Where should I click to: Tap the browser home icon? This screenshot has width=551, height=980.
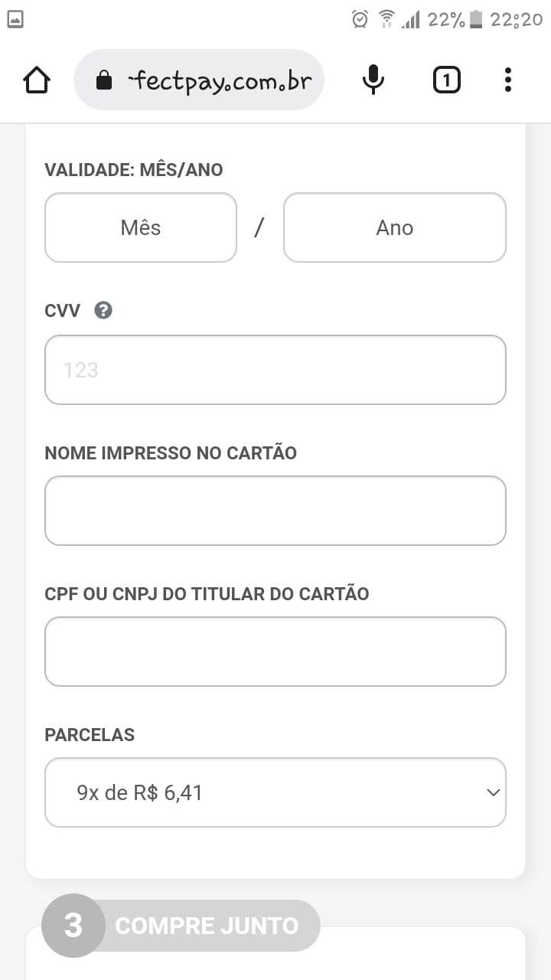[37, 80]
